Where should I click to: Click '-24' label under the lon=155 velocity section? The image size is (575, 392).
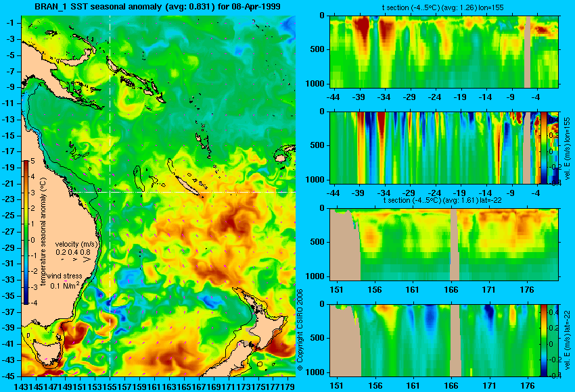(x=434, y=193)
